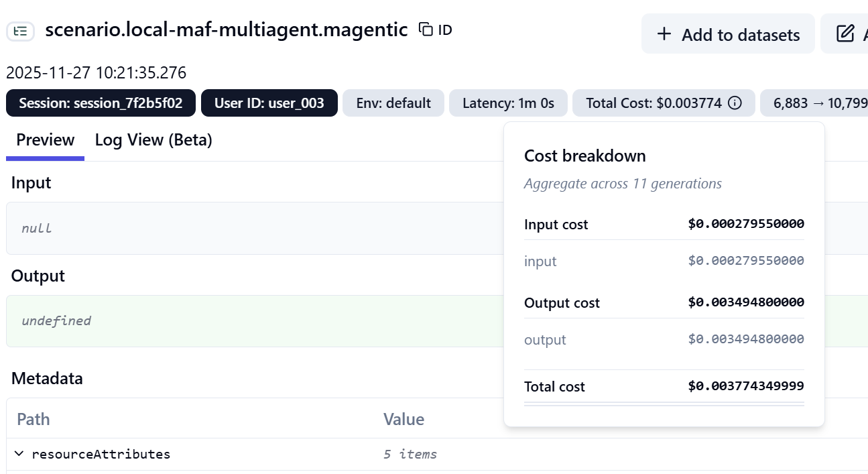Copy the trace ID using the copy icon
The width and height of the screenshot is (868, 474).
[x=426, y=29]
